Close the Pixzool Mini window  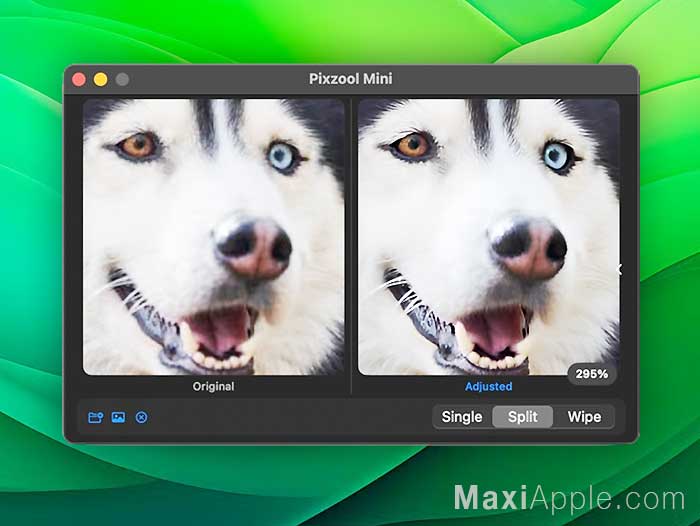[79, 79]
